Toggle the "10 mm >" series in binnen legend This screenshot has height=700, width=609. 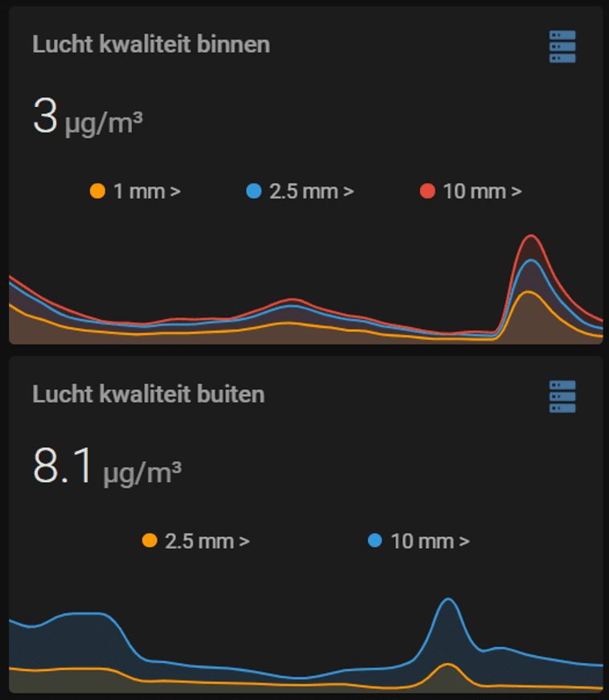point(482,191)
